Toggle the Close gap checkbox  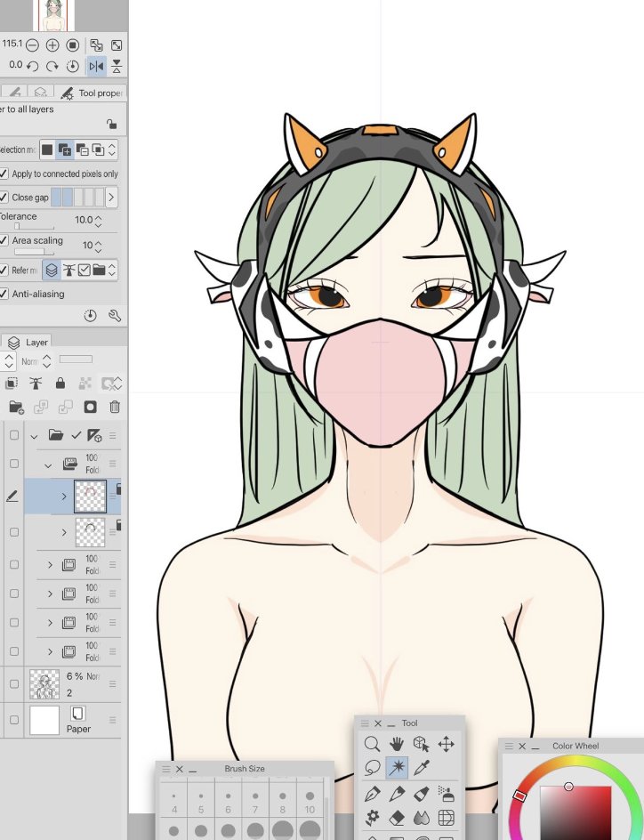coord(4,198)
